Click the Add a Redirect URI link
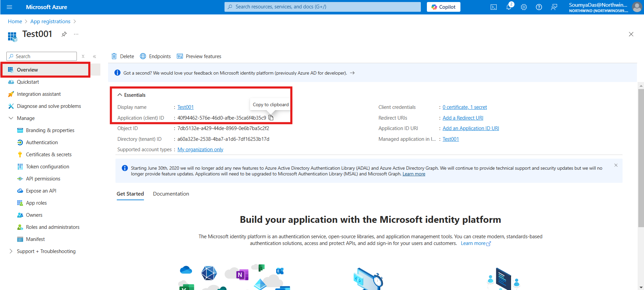 pyautogui.click(x=463, y=118)
